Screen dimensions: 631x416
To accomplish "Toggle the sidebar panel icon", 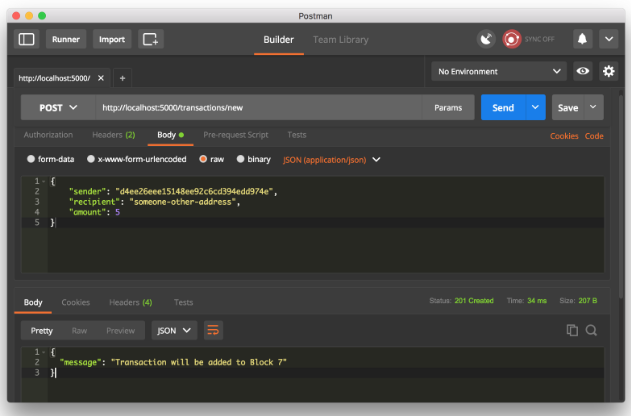I will (27, 39).
